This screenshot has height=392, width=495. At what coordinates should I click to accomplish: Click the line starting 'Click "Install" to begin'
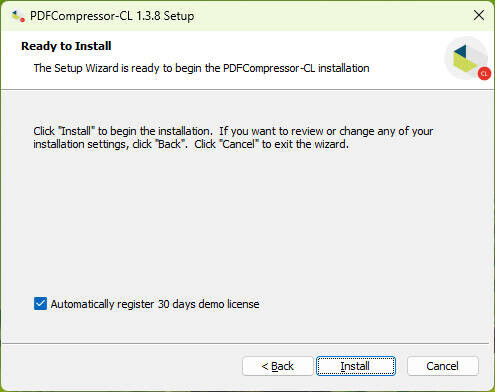(x=233, y=131)
